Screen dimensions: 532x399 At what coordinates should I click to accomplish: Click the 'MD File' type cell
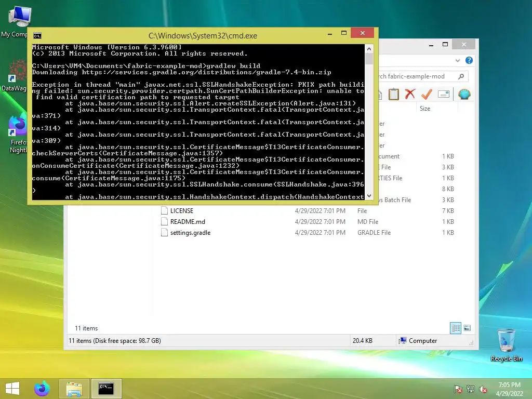tap(368, 221)
